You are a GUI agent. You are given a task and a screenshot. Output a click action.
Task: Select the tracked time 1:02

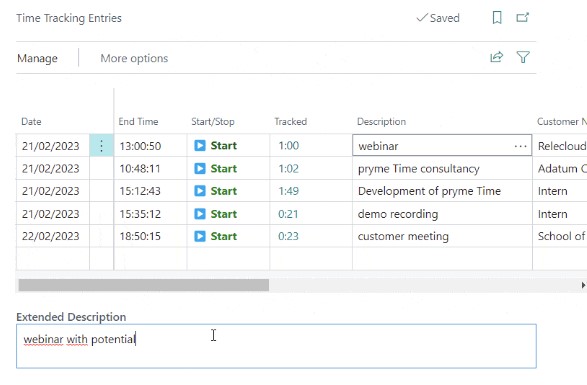(289, 169)
